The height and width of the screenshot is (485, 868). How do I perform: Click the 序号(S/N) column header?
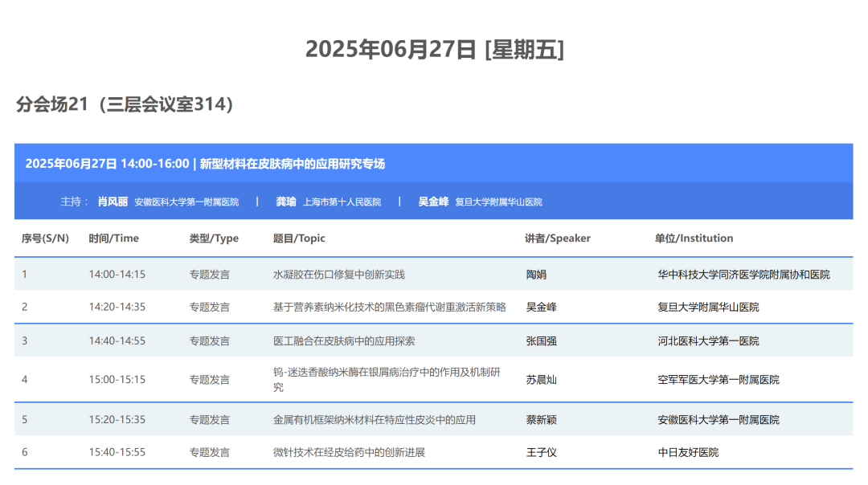(44, 238)
